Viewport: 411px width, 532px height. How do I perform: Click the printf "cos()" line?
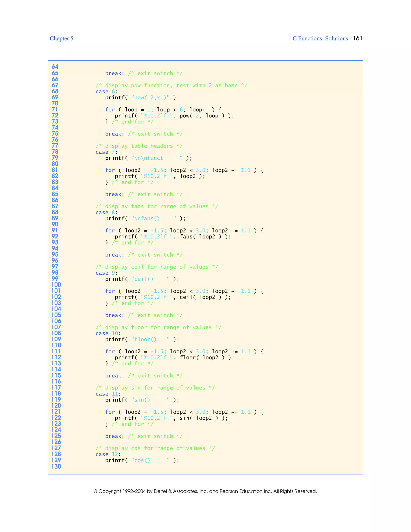coord(142,460)
